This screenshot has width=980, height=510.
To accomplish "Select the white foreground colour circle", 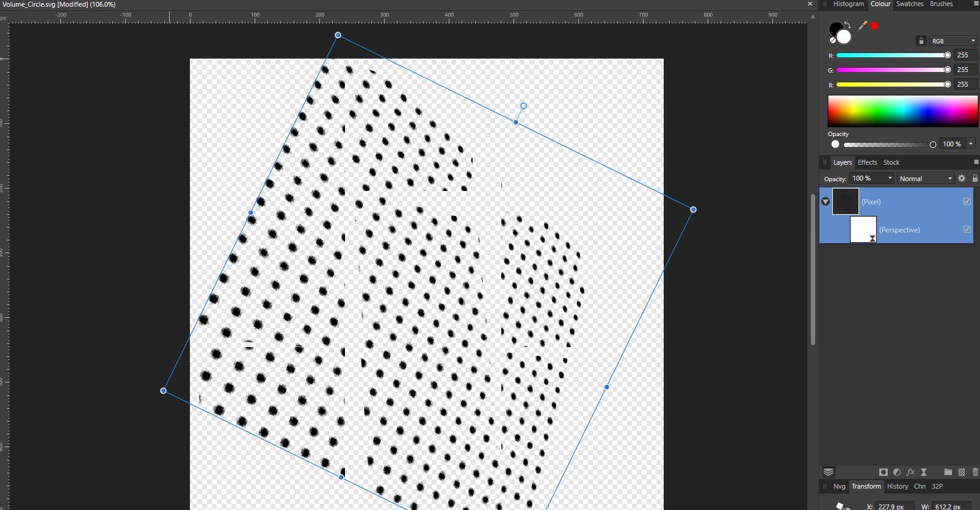I will [844, 37].
